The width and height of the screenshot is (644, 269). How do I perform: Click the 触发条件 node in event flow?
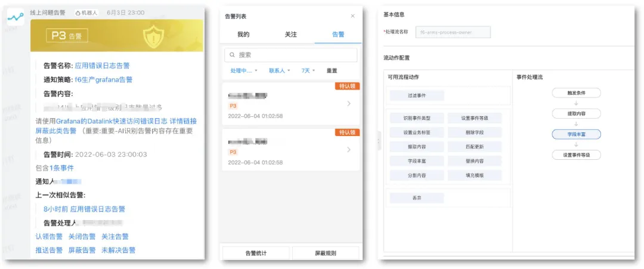pyautogui.click(x=577, y=93)
